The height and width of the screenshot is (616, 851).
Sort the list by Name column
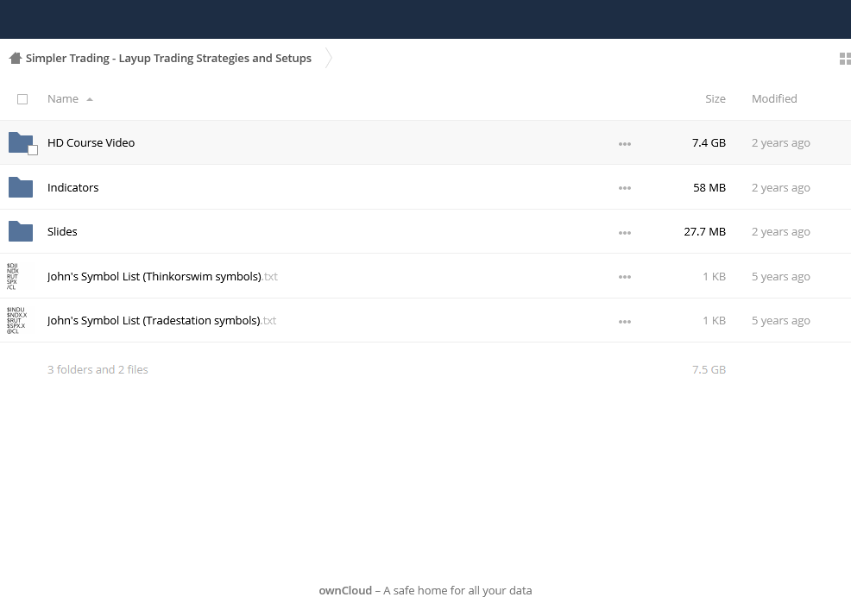[x=62, y=98]
